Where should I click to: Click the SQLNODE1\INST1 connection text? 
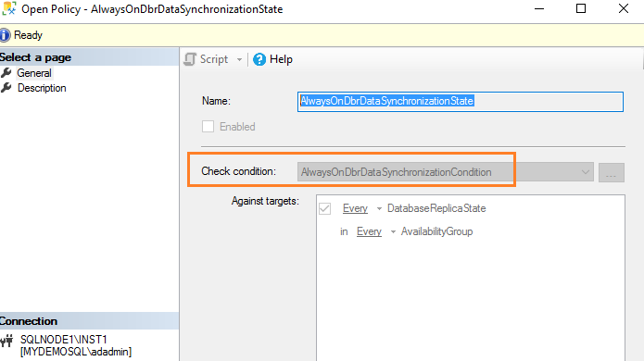click(x=64, y=340)
